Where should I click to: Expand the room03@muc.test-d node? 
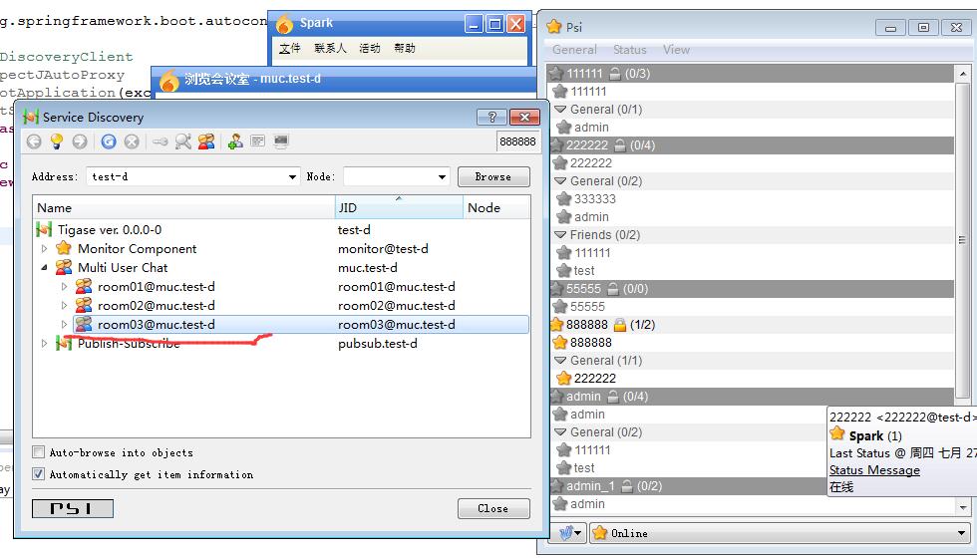pyautogui.click(x=64, y=325)
